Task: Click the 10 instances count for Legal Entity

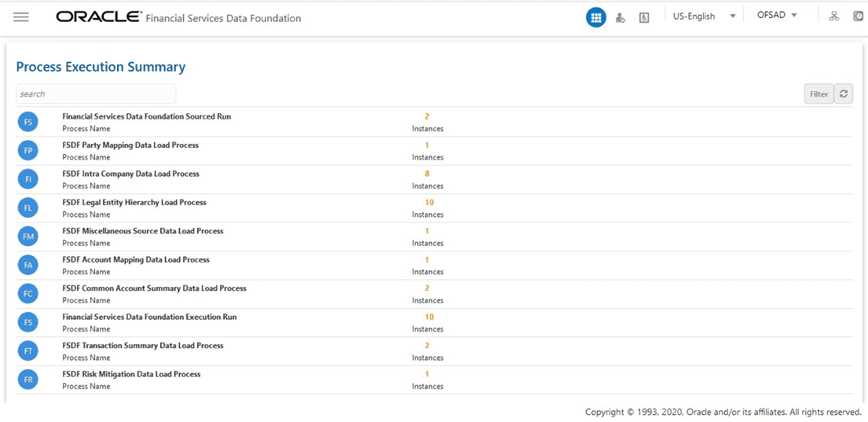Action: pos(429,203)
